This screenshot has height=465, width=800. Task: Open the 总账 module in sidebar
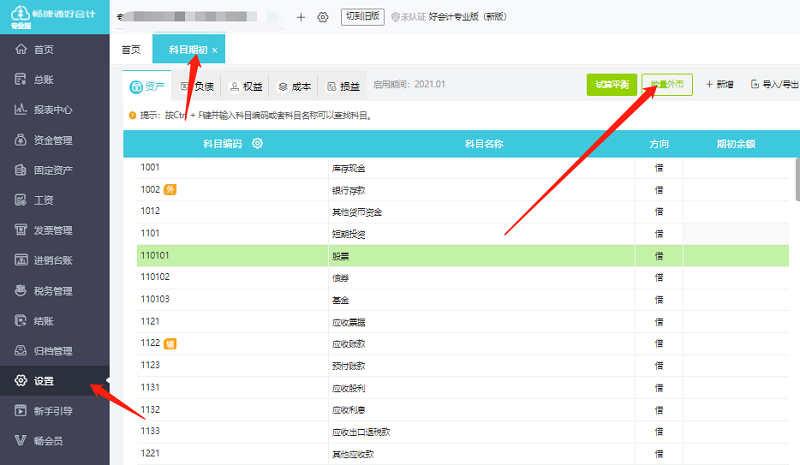tap(55, 80)
